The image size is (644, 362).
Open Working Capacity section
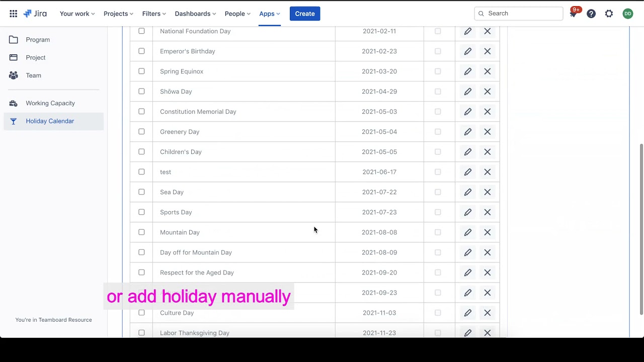click(53, 103)
